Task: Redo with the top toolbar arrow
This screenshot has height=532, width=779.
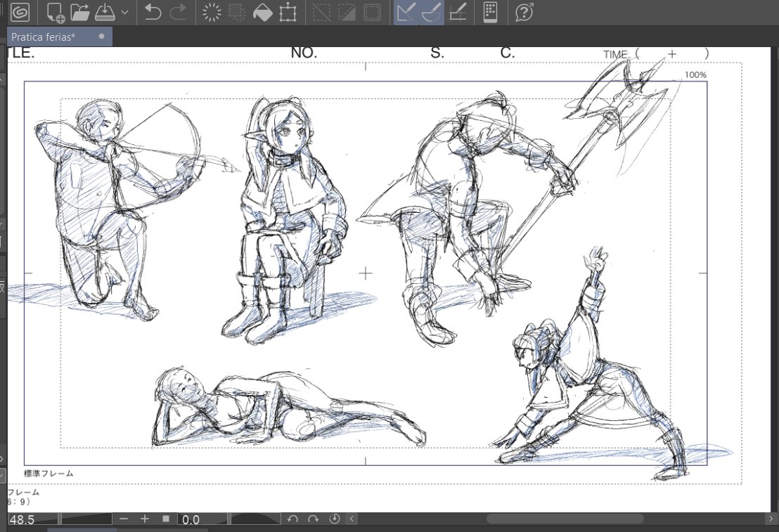Action: coord(179,12)
